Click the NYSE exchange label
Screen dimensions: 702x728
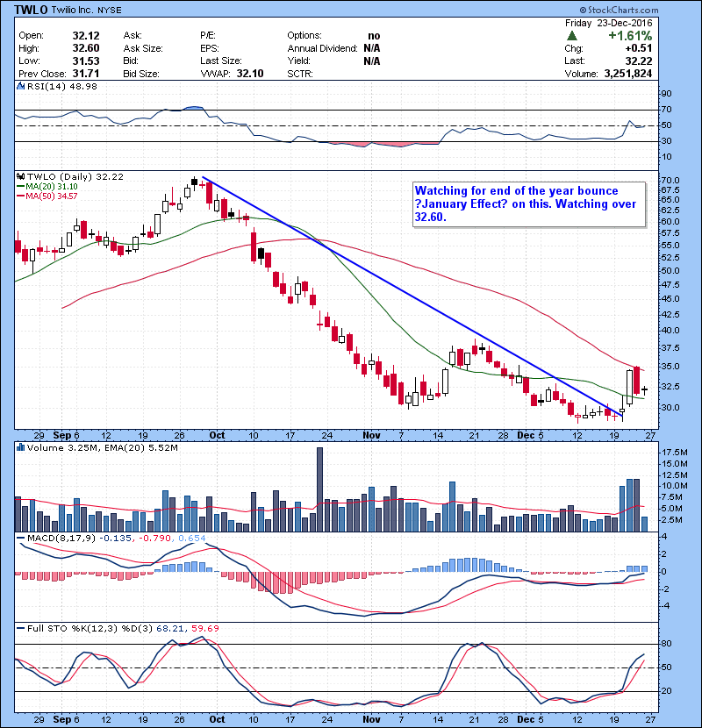[x=109, y=11]
